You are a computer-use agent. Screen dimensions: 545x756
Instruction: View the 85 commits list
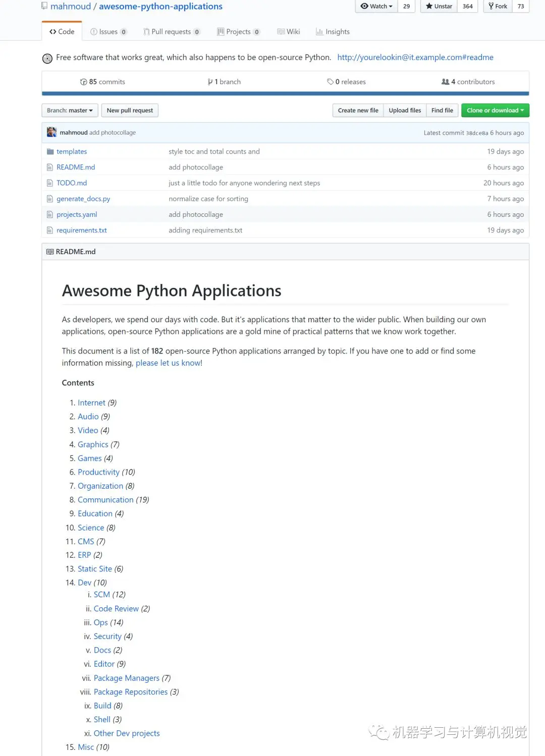coord(102,82)
